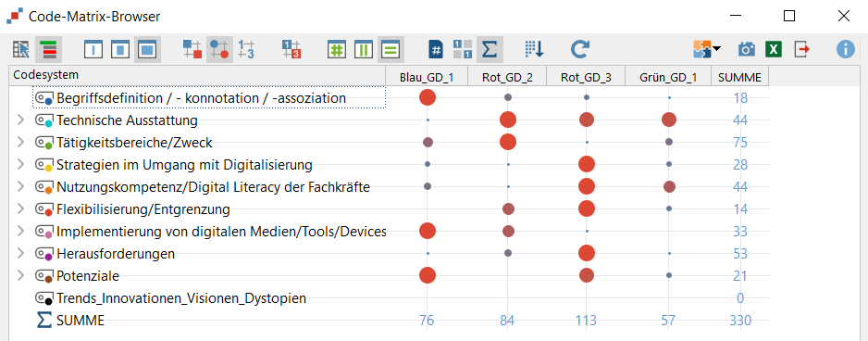The image size is (868, 341).
Task: Select the Potenziale code label
Action: pos(88,276)
